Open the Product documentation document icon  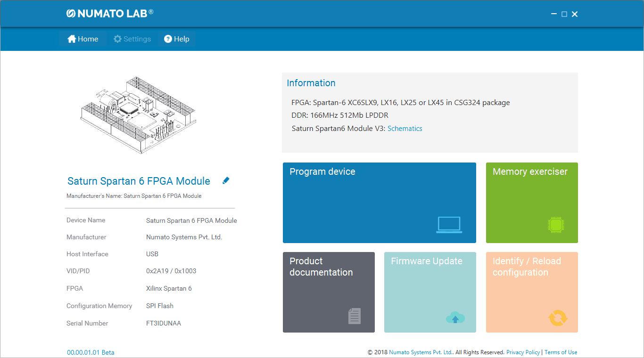(x=354, y=316)
